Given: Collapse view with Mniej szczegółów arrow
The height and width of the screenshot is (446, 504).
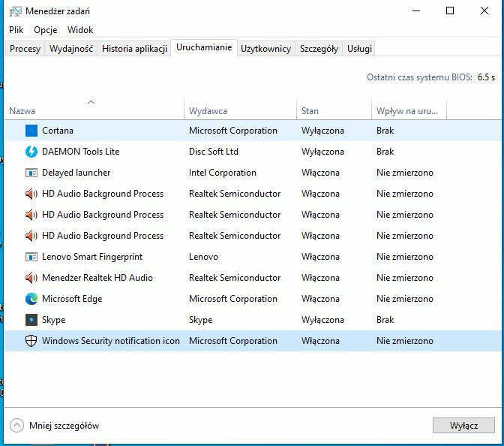Looking at the screenshot, I should tap(16, 426).
